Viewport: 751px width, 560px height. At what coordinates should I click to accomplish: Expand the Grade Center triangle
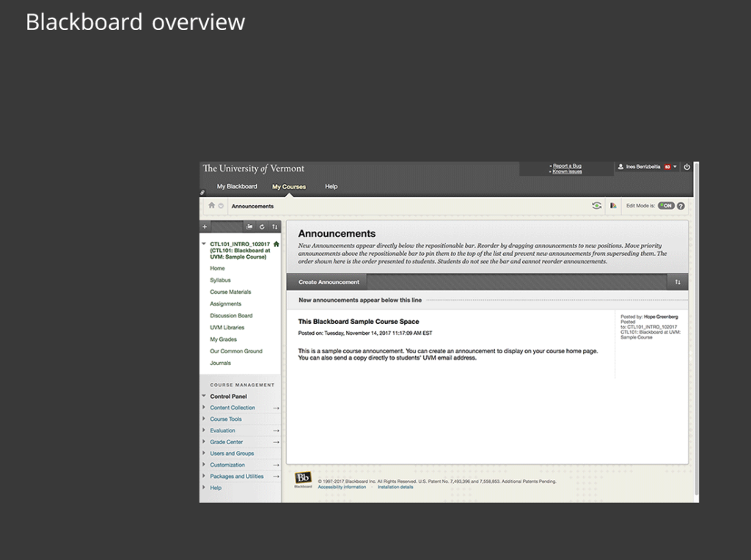(204, 442)
